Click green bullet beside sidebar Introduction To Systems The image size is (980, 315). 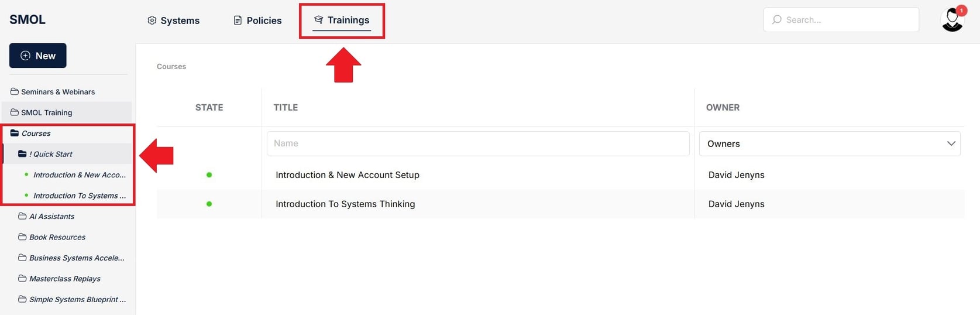26,195
